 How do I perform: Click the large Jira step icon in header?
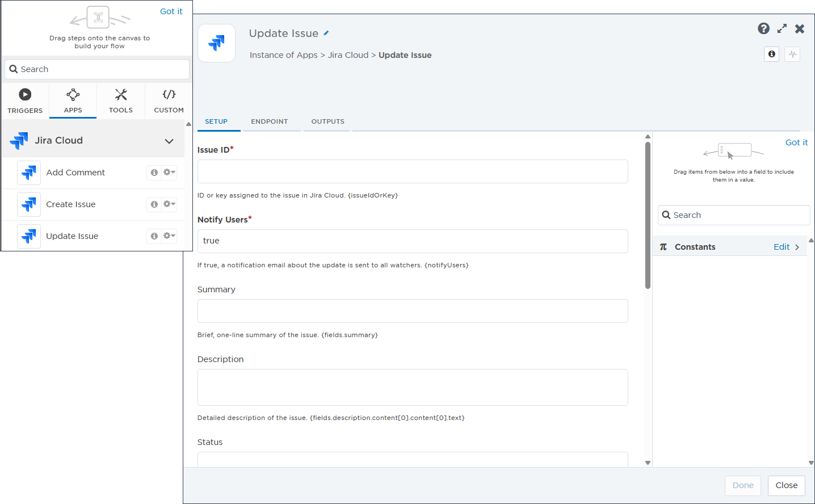coord(216,43)
